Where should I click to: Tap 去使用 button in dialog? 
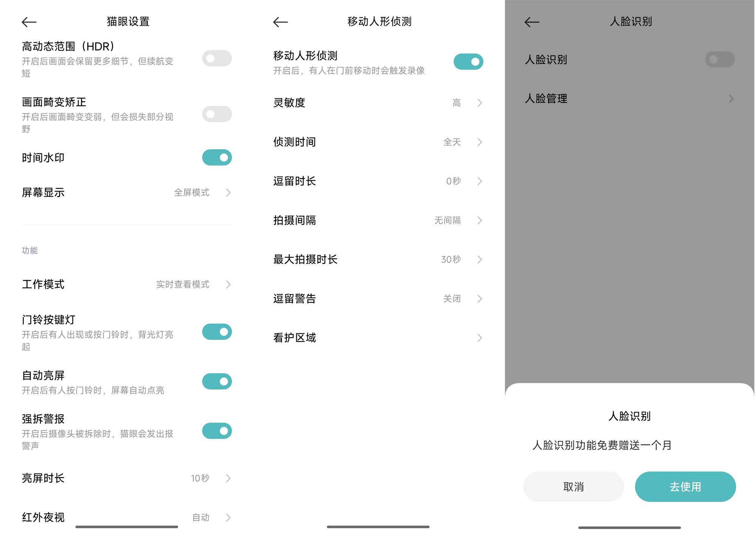(685, 487)
